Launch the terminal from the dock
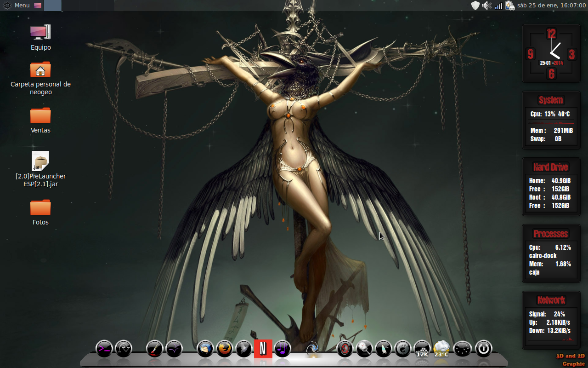 [x=104, y=349]
